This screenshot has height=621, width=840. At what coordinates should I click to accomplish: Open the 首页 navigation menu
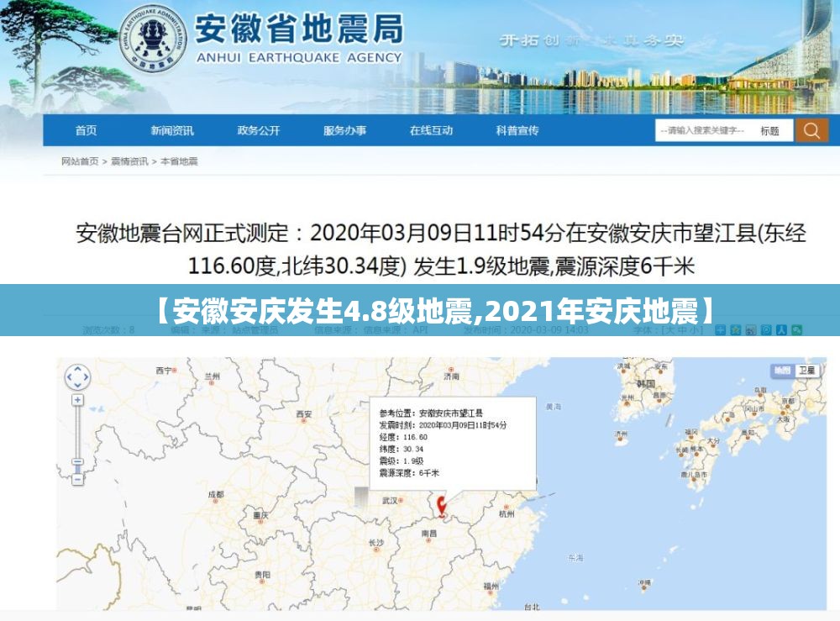(86, 130)
